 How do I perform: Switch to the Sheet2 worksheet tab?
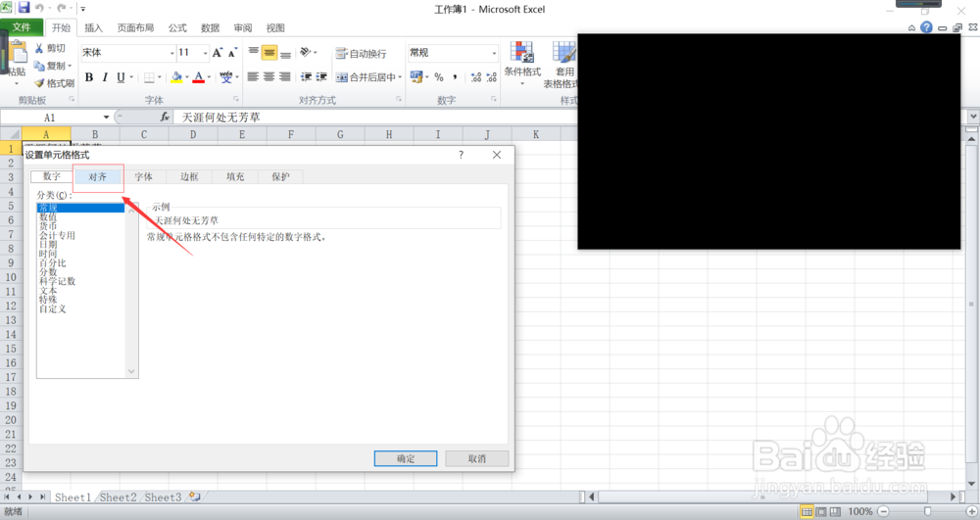point(119,496)
